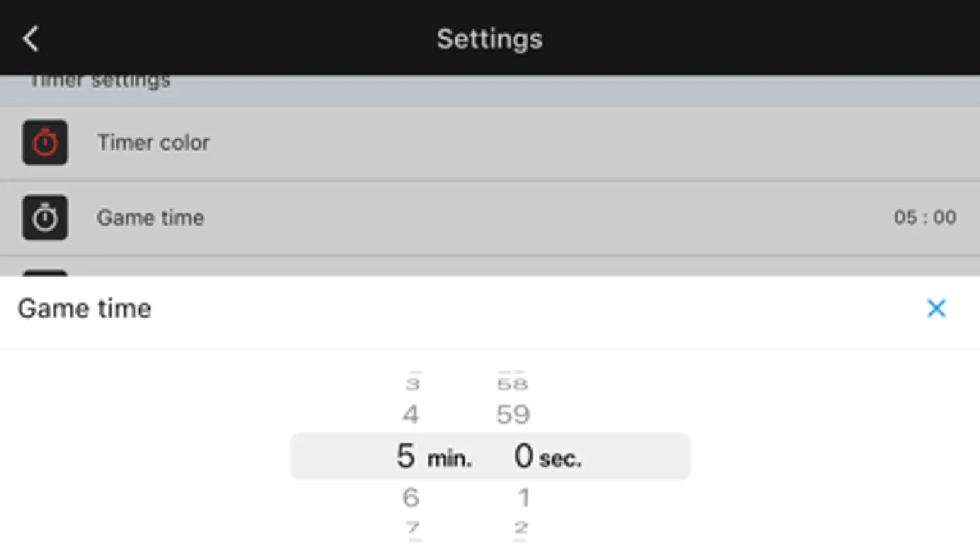Click the Game time stopwatch icon
The height and width of the screenshot is (552, 980).
[x=45, y=218]
